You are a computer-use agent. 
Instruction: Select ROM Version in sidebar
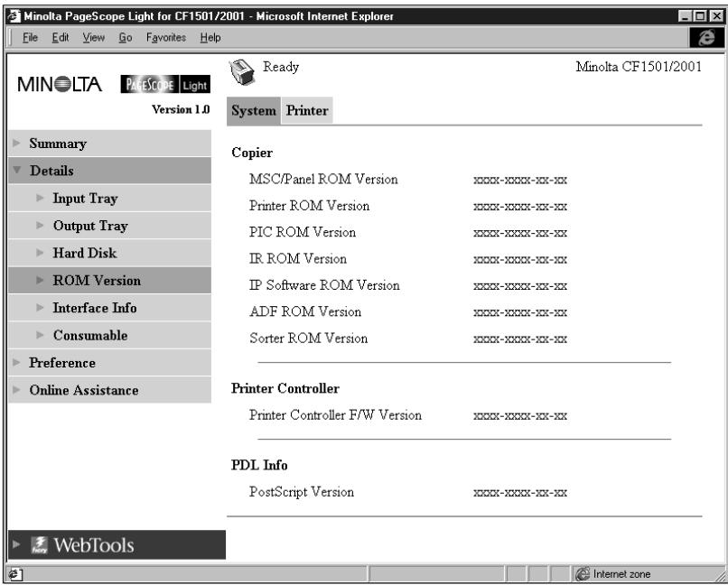click(x=109, y=280)
